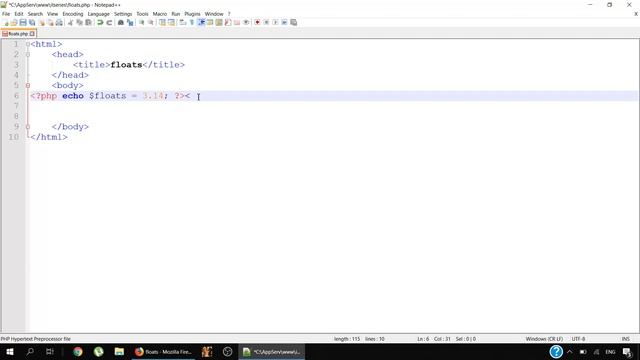The image size is (640, 360).
Task: Click UTF-8 encoding in status bar
Action: point(578,339)
